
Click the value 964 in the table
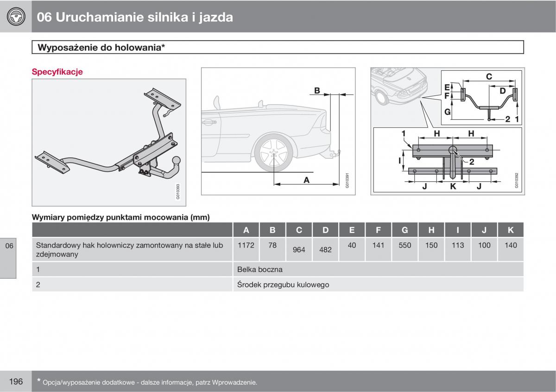coord(299,249)
